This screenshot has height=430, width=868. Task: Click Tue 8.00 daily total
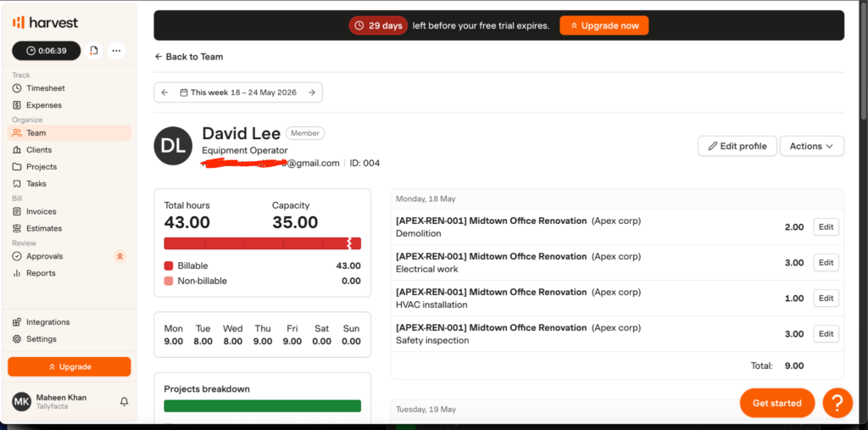[x=203, y=335]
